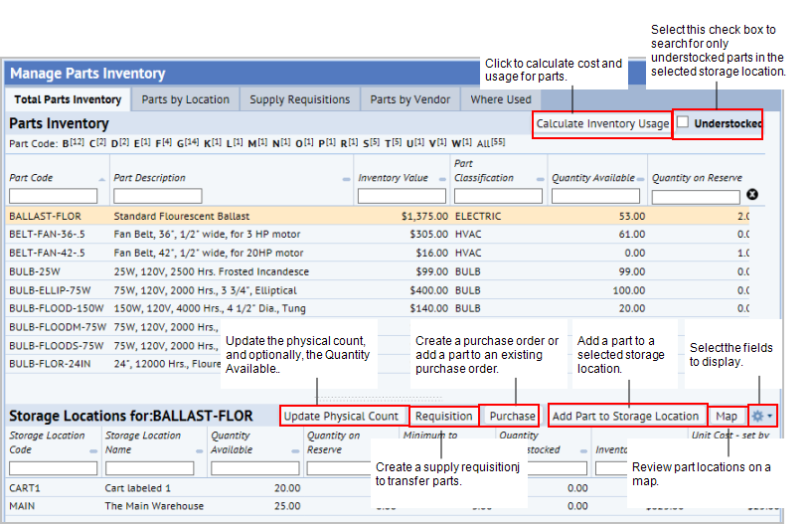Screen dimensions: 812x524
Task: Open the Supply Requisitions tab
Action: pyautogui.click(x=300, y=99)
